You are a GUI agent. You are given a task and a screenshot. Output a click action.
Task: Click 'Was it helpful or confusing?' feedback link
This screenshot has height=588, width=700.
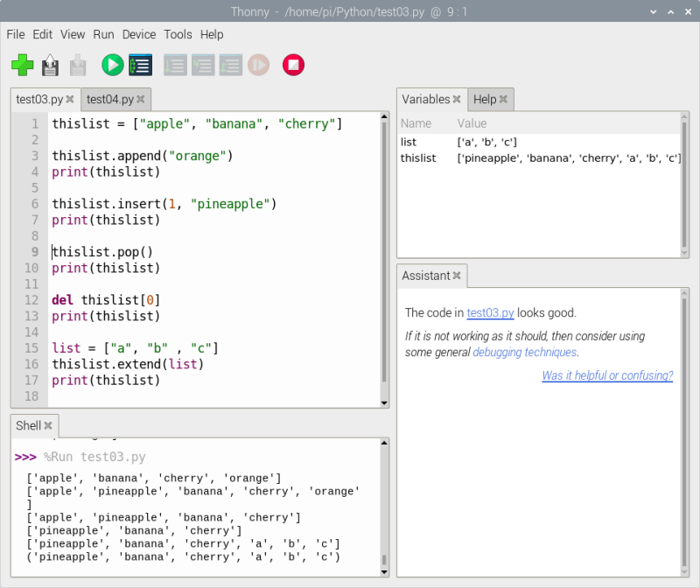[607, 375]
